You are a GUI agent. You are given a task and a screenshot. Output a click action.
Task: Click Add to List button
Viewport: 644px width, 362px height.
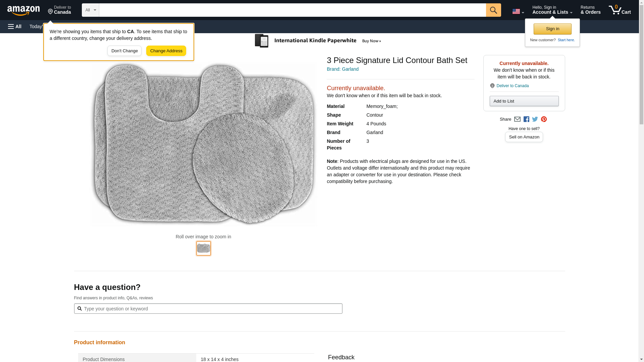(524, 101)
